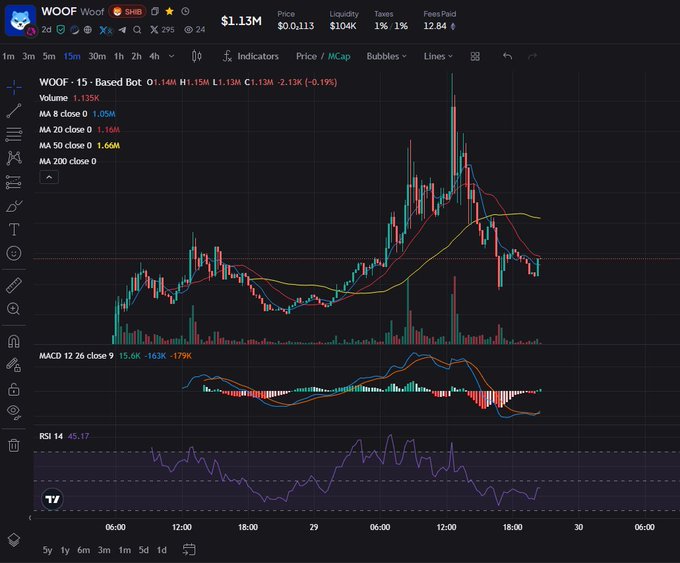This screenshot has width=680, height=563.
Task: Open the Lines dropdown menu
Action: (x=438, y=56)
